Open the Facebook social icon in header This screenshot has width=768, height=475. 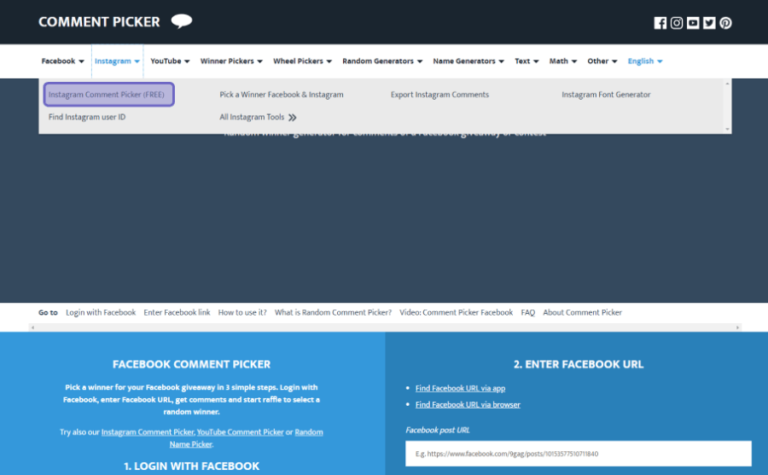pos(660,23)
